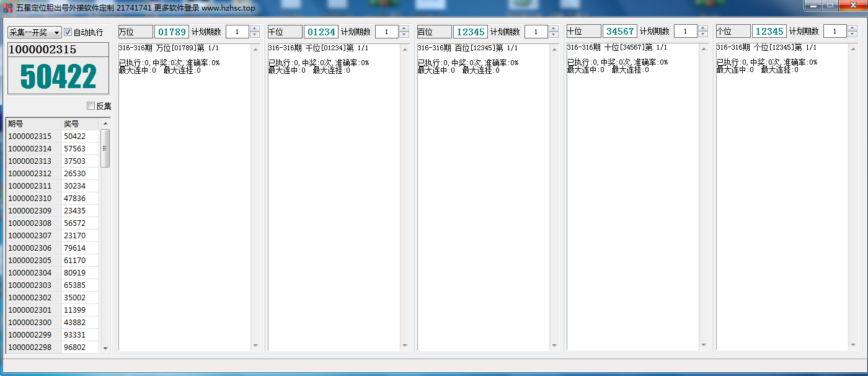This screenshot has height=376, width=868.
Task: Click prize number 80919 cell
Action: (x=81, y=272)
